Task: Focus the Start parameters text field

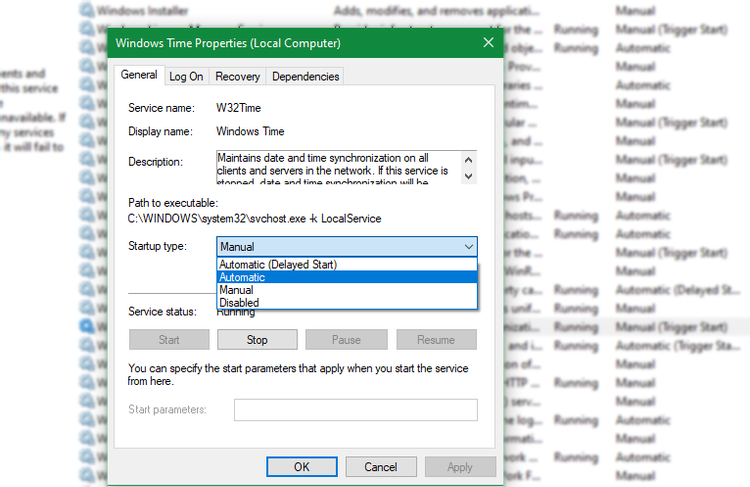Action: [355, 410]
